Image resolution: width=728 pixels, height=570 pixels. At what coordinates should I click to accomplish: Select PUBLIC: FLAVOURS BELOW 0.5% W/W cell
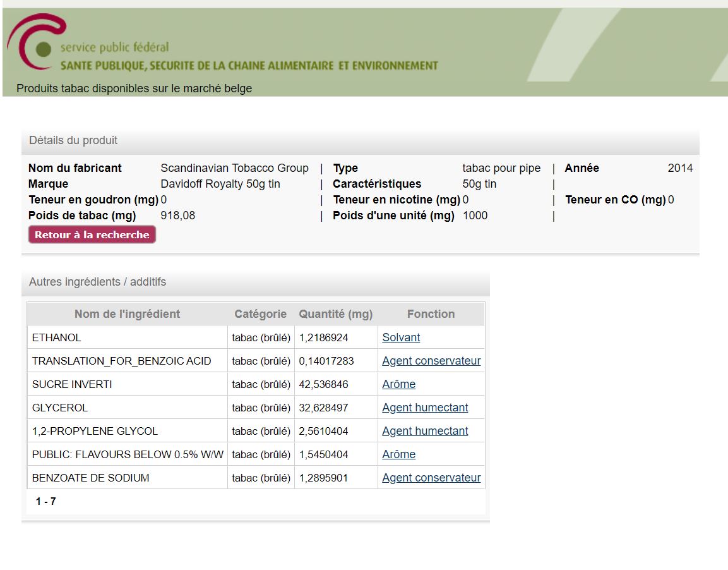(x=127, y=454)
